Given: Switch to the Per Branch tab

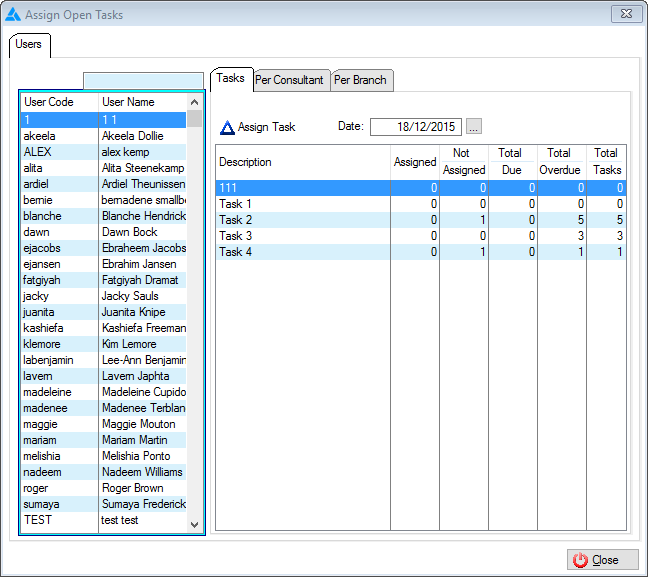Looking at the screenshot, I should (361, 80).
